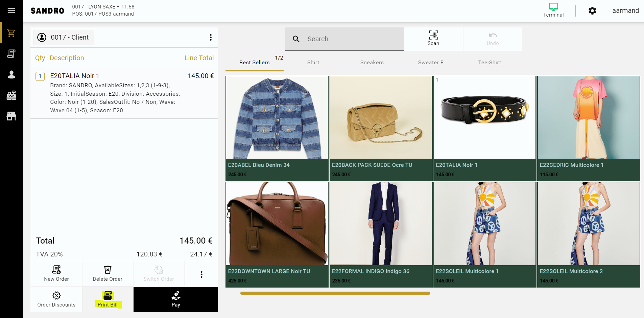Screen dimensions: 644x318
Task: Add E22DOWNTOWN LARGE Noir TU bag
Action: [x=277, y=235]
